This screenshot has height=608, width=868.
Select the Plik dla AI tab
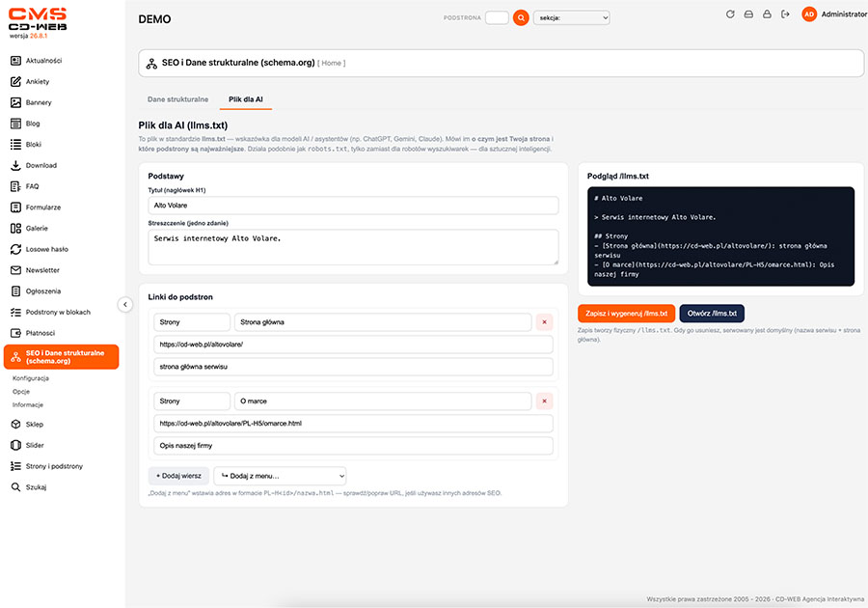click(246, 99)
